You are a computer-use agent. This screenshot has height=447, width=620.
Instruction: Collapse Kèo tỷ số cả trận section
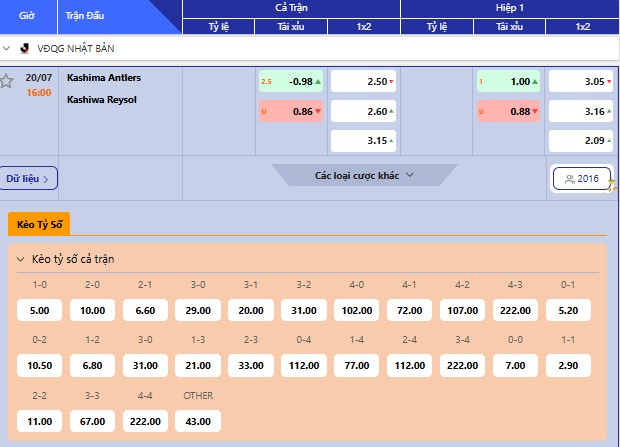tap(21, 259)
